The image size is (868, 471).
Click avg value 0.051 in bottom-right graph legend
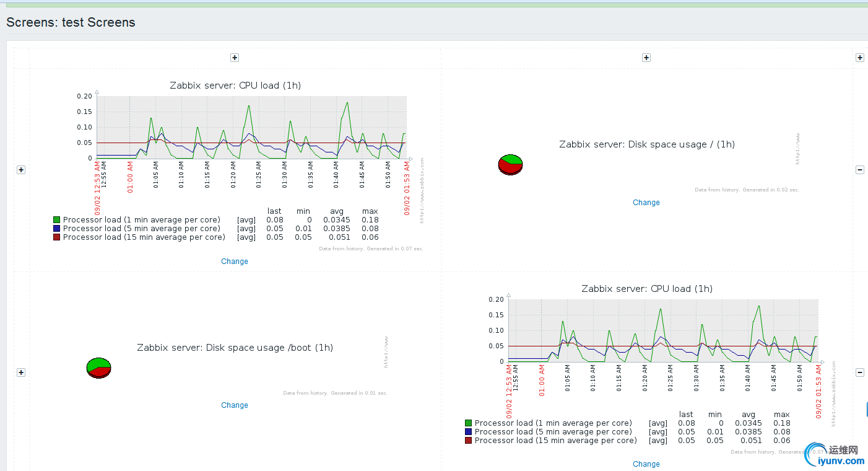[x=751, y=441]
